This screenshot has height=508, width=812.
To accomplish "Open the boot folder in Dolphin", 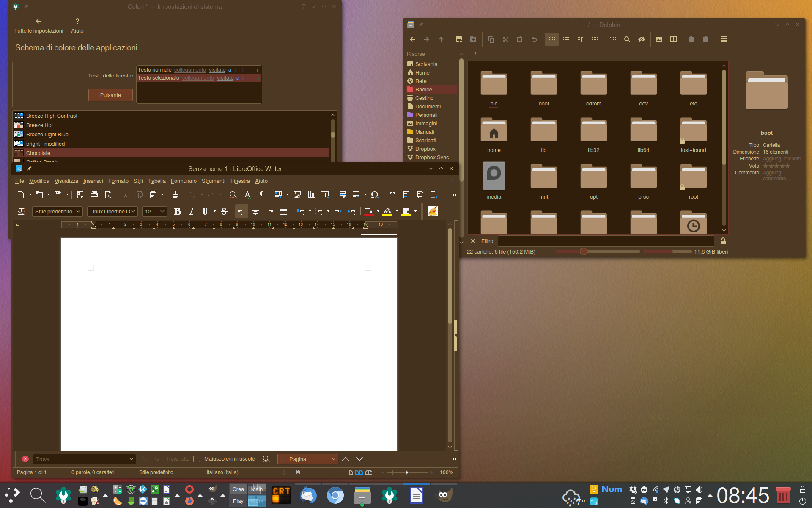I will tap(544, 88).
